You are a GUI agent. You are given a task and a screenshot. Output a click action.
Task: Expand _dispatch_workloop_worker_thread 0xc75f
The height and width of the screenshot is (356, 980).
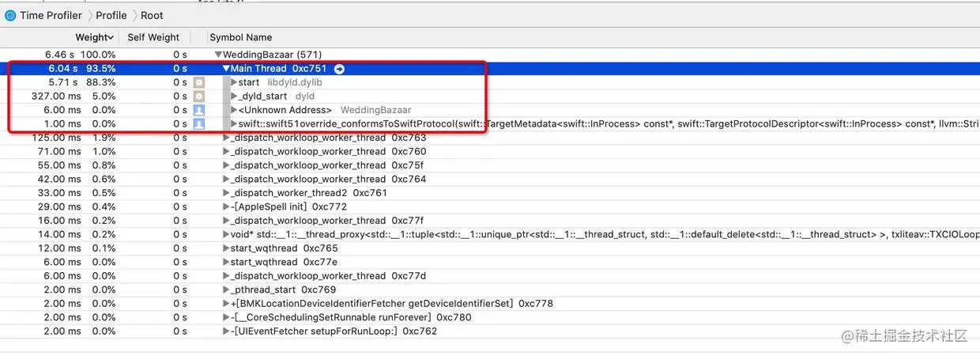(x=227, y=165)
